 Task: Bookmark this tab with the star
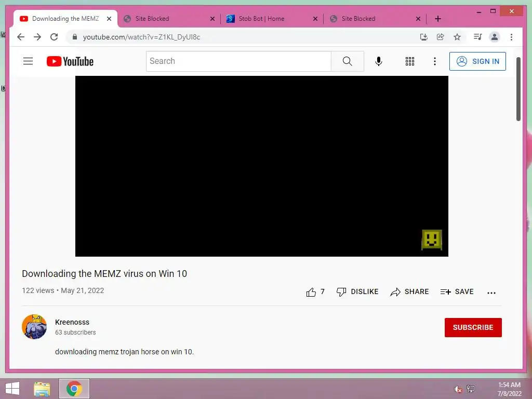click(x=457, y=37)
